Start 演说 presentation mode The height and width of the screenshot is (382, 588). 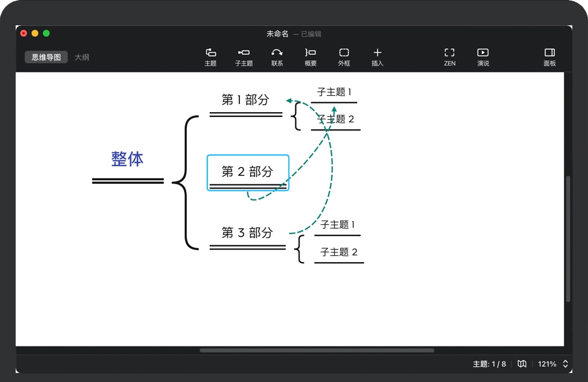point(483,57)
